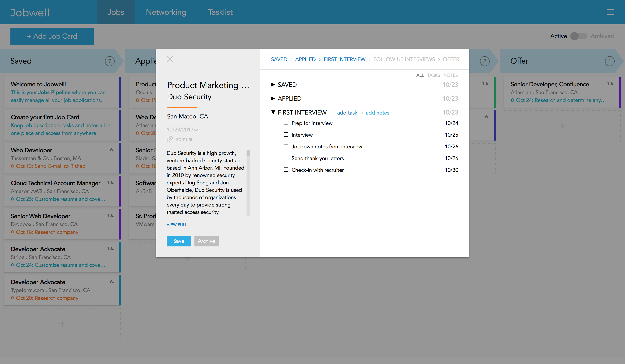Check the Interview task checkbox
Screen dimensions: 625x364
click(x=286, y=135)
